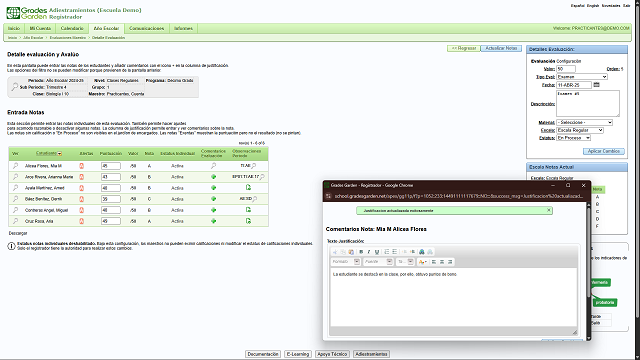Viewport: 640px width, 360px height.
Task: Insert a link in the justification editor
Action: point(422,252)
